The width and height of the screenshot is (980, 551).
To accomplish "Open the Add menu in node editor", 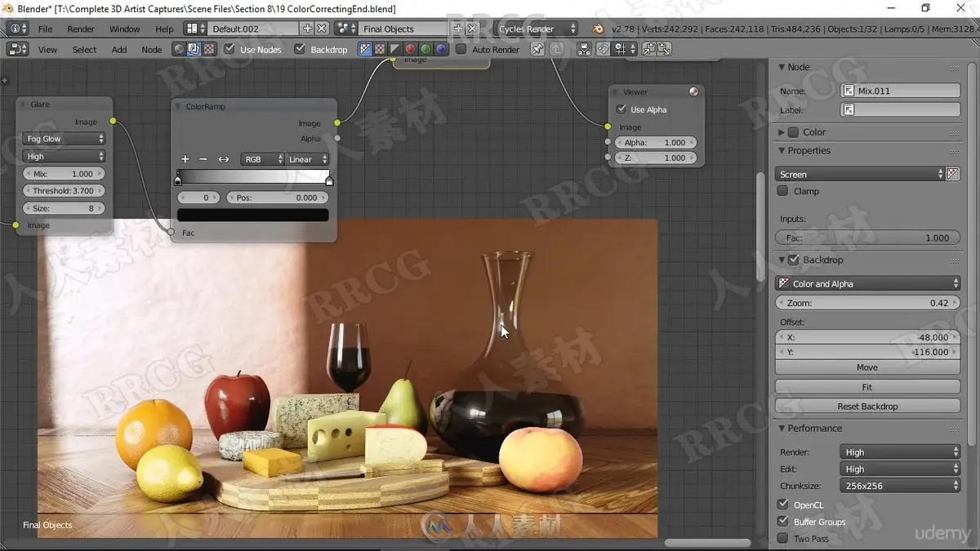I will pos(119,49).
